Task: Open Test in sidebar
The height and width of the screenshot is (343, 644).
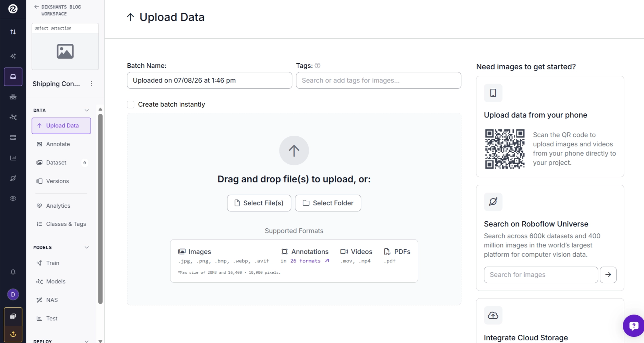Action: (61, 319)
